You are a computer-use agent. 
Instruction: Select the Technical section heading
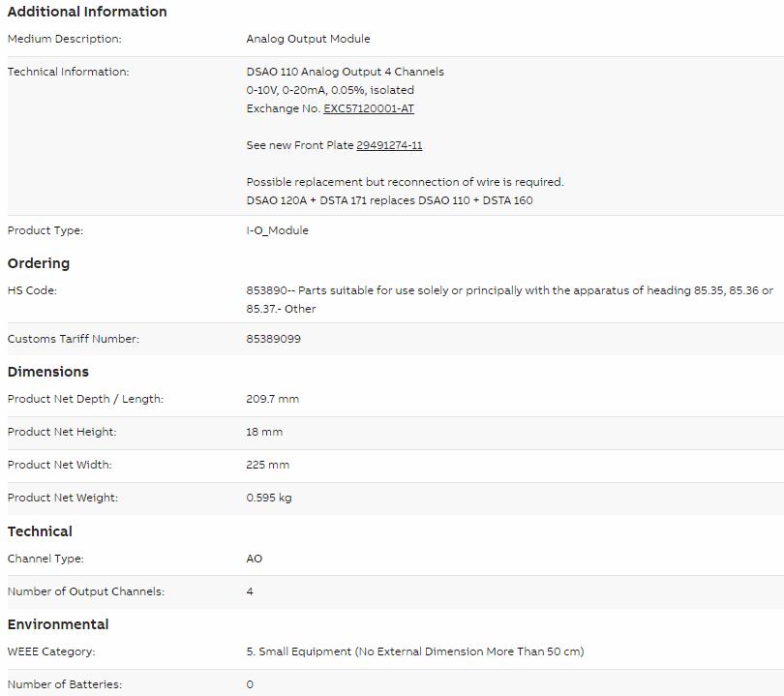tap(40, 531)
